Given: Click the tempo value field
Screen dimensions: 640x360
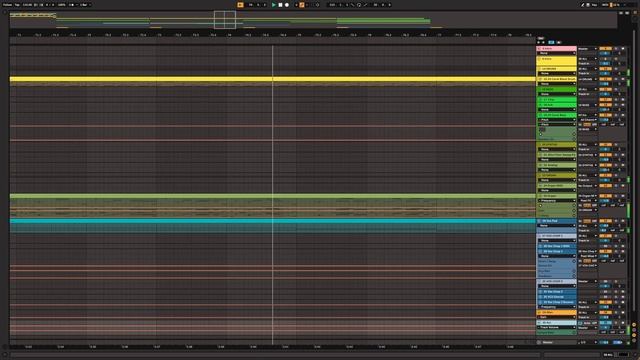Looking at the screenshot, I should click(27, 5).
